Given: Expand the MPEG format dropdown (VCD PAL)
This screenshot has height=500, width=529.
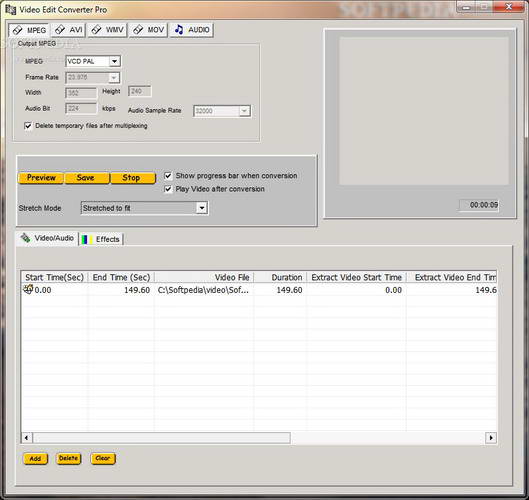Looking at the screenshot, I should pos(114,61).
